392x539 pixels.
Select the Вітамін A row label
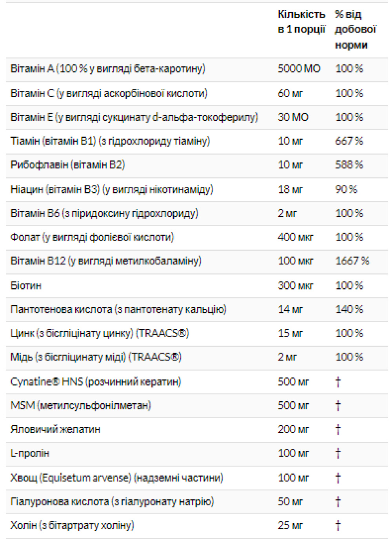coord(108,69)
